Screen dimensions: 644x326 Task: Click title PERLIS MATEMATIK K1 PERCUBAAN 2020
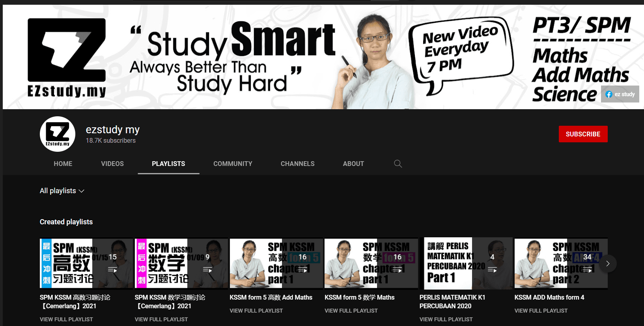(452, 302)
